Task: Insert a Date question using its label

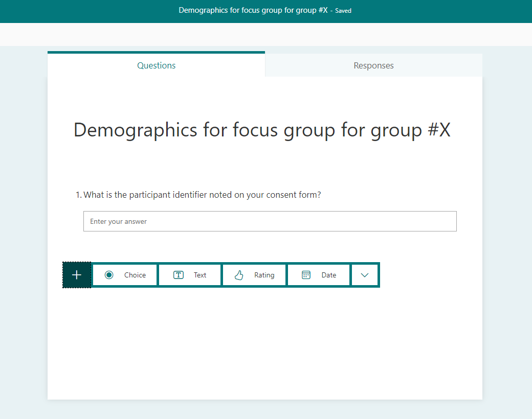Action: coord(329,275)
